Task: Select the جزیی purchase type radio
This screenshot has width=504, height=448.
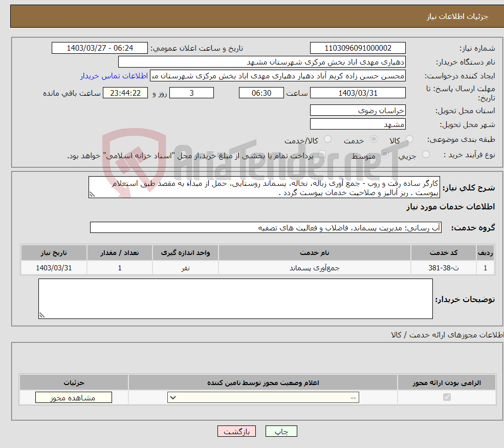Action: pos(426,155)
